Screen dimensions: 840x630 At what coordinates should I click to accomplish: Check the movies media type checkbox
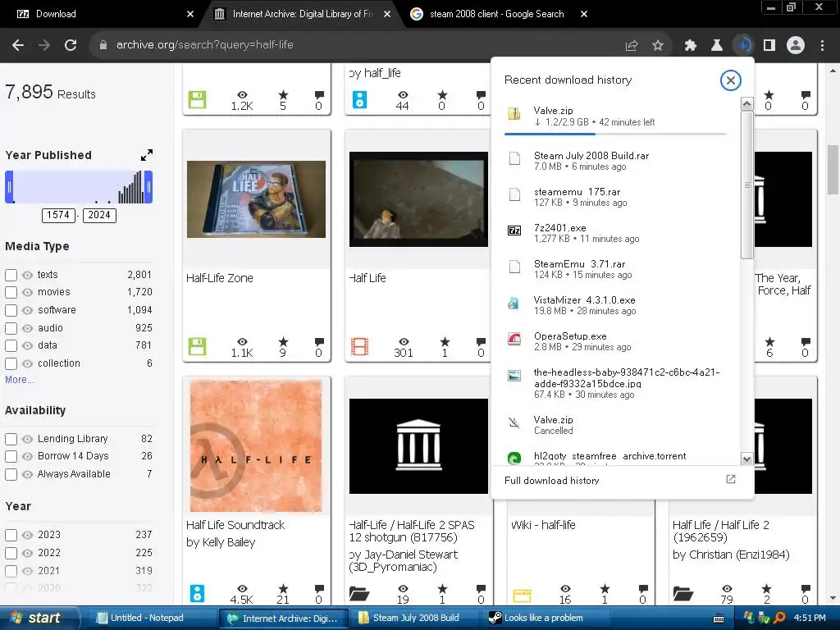pos(11,293)
